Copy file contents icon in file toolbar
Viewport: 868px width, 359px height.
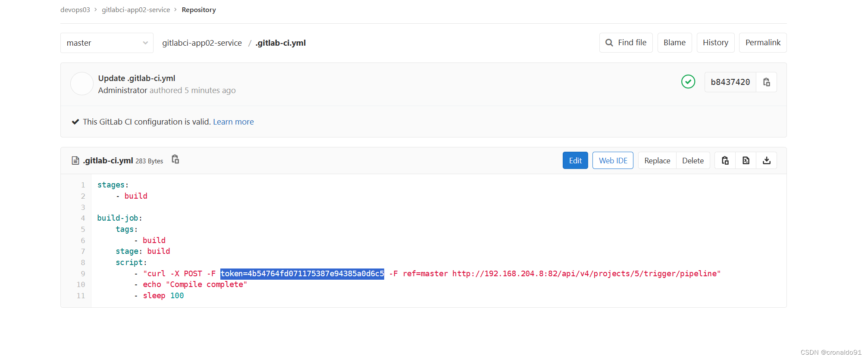click(725, 160)
